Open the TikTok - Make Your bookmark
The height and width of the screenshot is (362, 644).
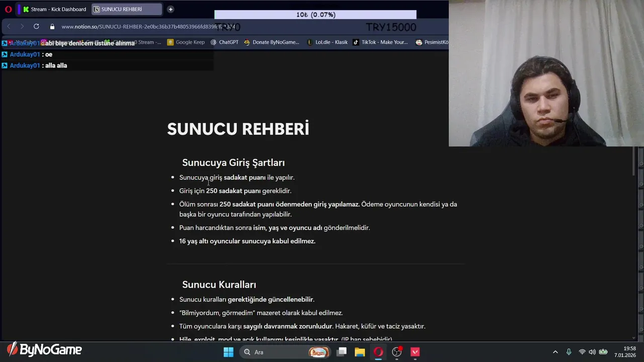tap(380, 42)
